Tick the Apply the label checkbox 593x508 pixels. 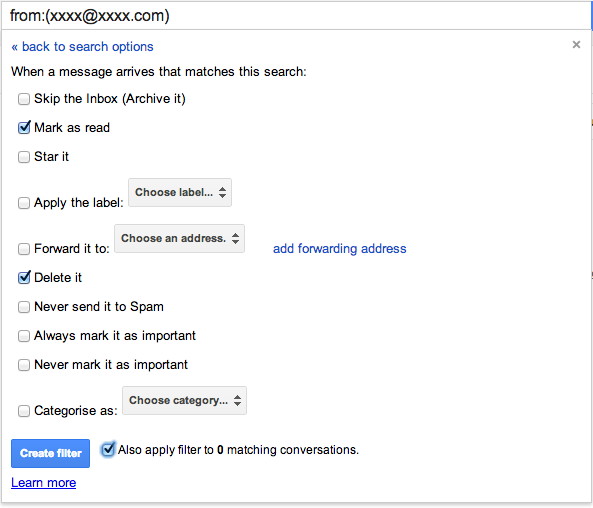coord(24,203)
